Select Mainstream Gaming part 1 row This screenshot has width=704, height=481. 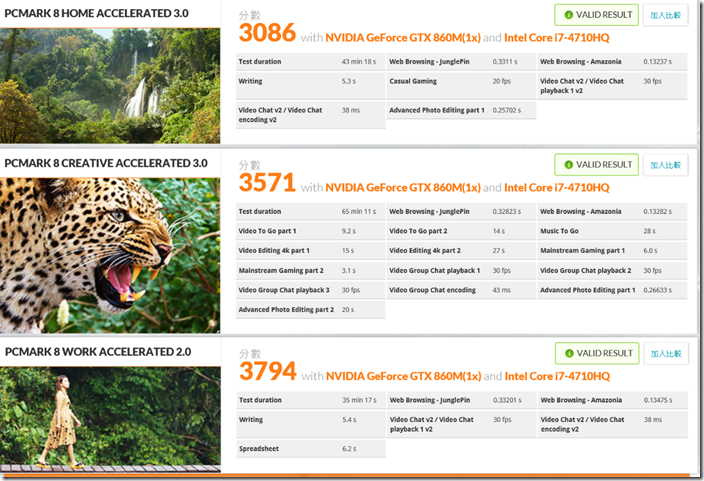click(x=612, y=251)
